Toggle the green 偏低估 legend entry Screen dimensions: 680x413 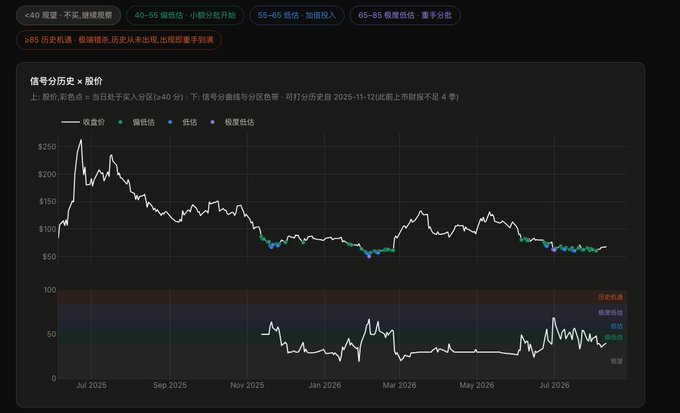pyautogui.click(x=137, y=122)
